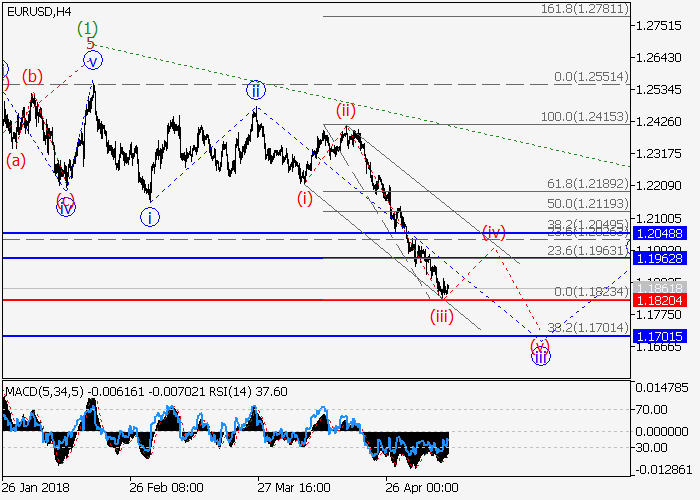Click the red (ii) wave label
Screen dimensions: 700x500
point(346,109)
